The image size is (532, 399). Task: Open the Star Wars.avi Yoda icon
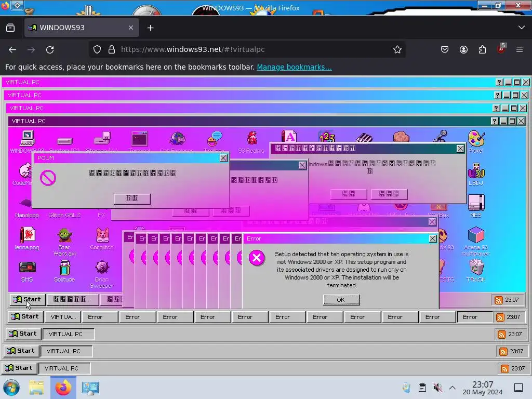64,242
